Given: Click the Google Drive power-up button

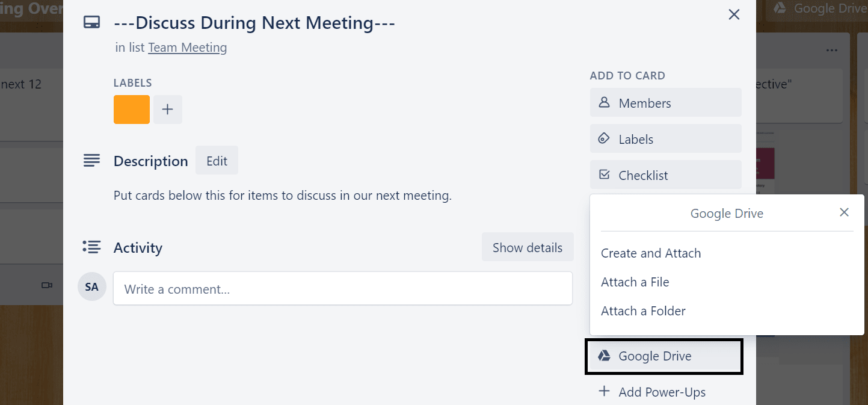Looking at the screenshot, I should click(665, 356).
